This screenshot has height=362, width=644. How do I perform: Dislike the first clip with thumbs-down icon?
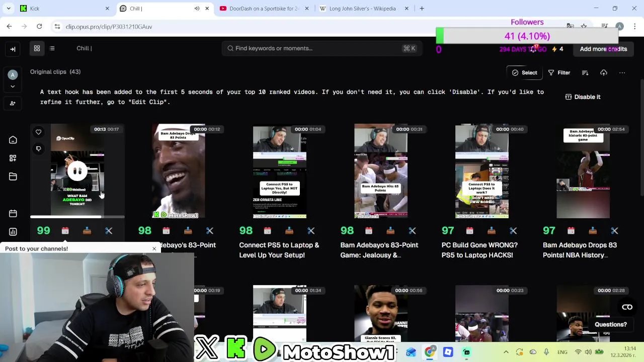[x=38, y=149]
